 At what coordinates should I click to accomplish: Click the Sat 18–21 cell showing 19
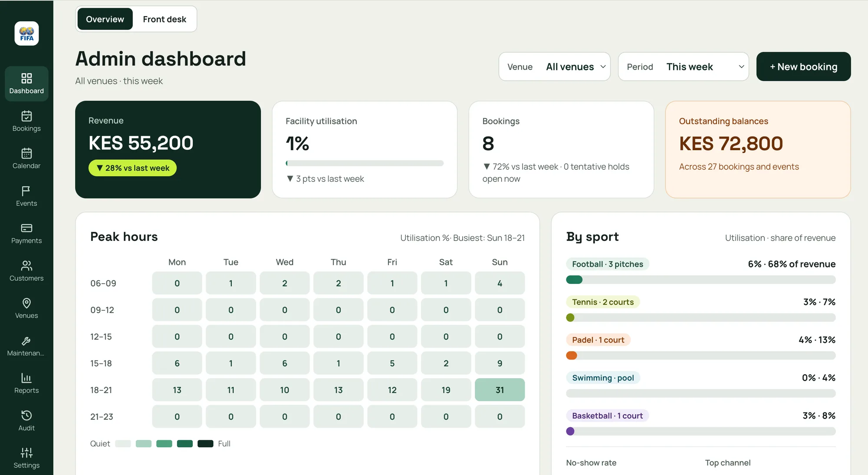[x=446, y=390]
